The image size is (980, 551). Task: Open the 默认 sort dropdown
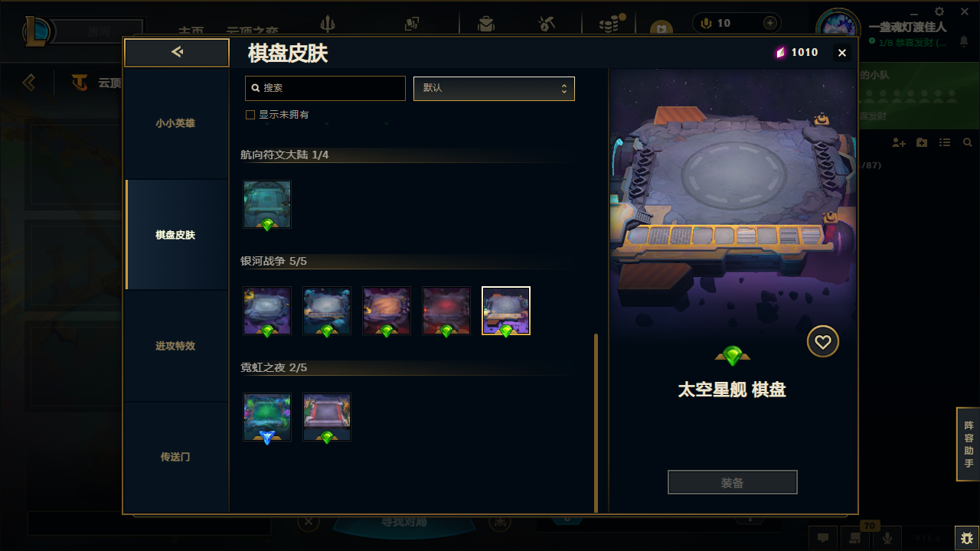(494, 88)
